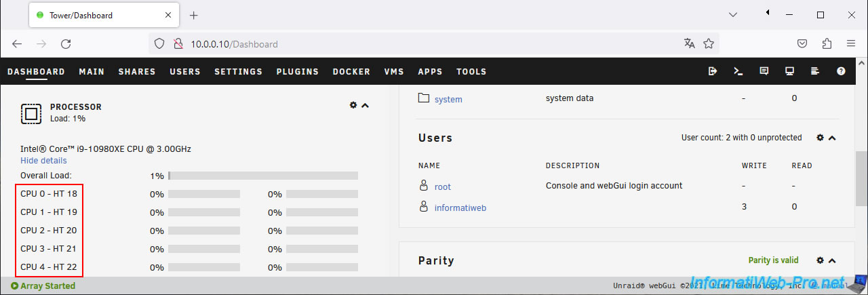This screenshot has height=295, width=868.
Task: Open the MAIN menu
Action: point(92,71)
